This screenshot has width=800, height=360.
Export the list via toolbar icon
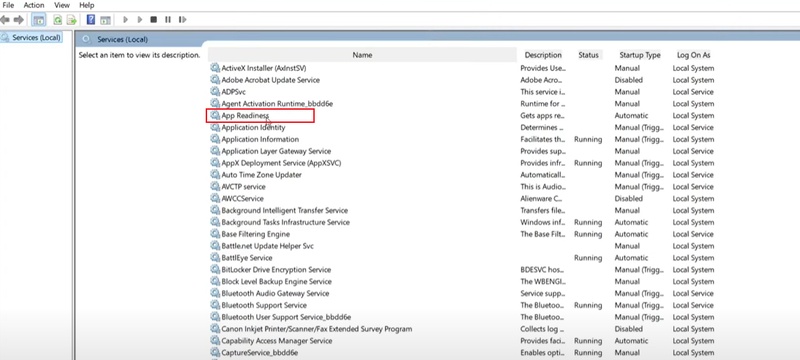(x=71, y=20)
